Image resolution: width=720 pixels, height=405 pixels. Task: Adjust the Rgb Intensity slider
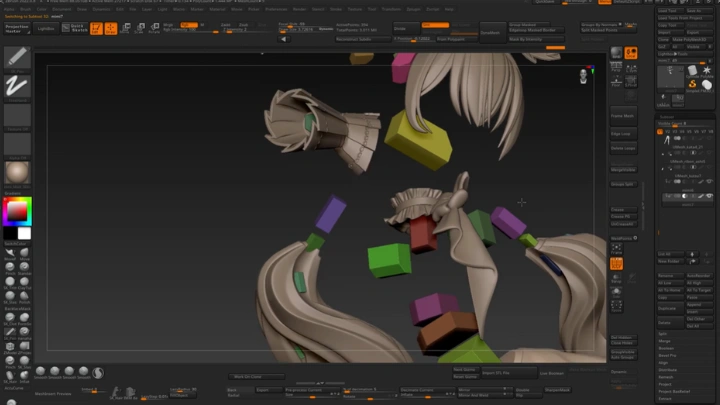pos(191,30)
